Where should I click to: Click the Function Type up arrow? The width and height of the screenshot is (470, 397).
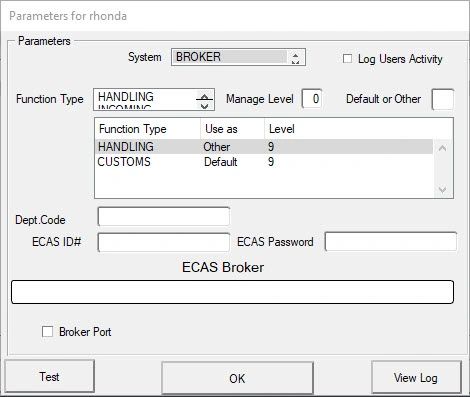coord(204,97)
